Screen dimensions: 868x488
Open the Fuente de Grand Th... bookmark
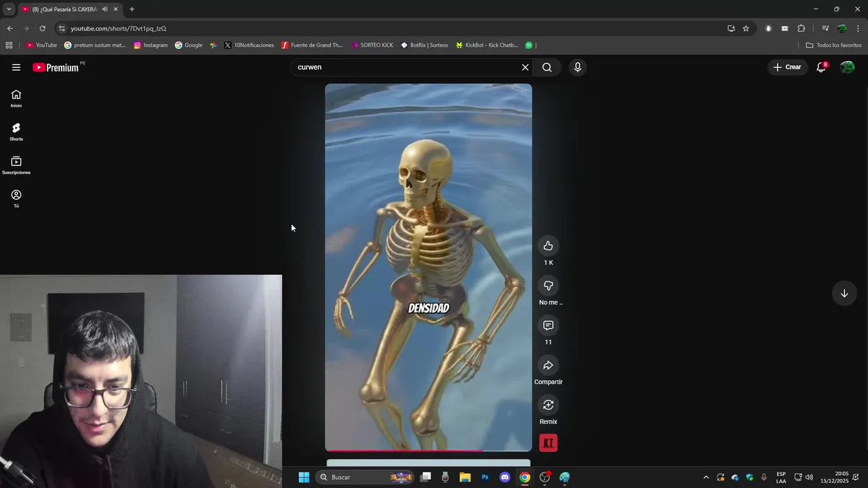click(x=312, y=45)
